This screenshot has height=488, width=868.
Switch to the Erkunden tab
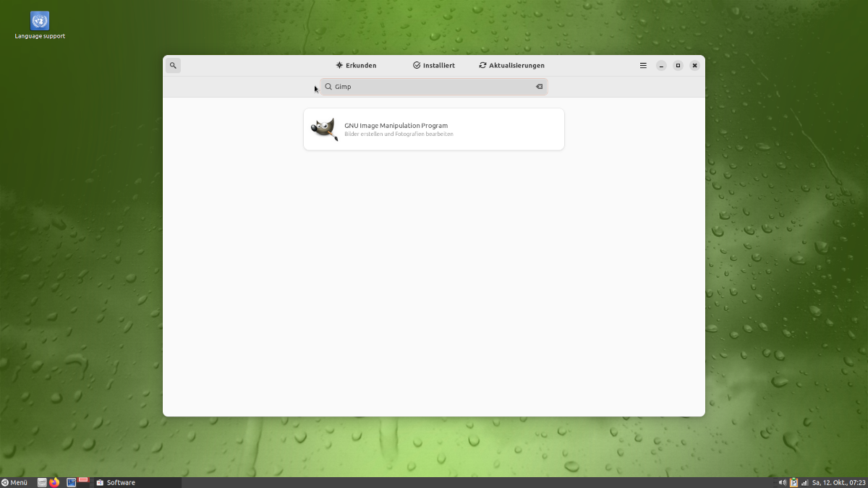click(x=356, y=66)
